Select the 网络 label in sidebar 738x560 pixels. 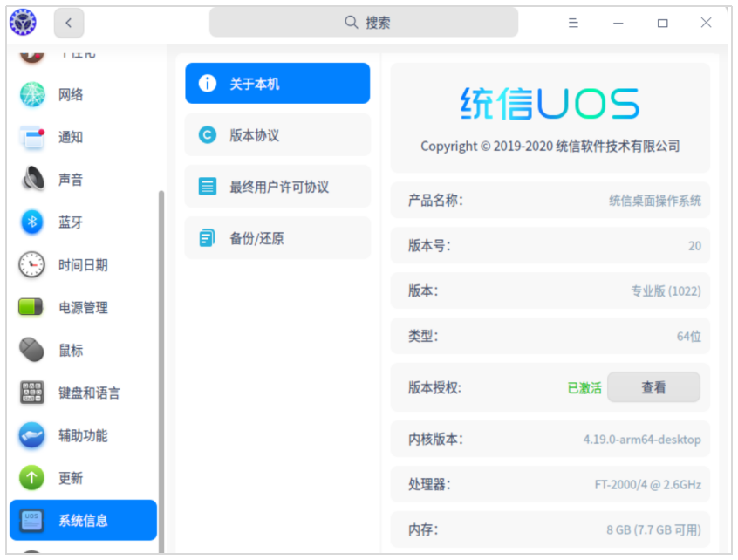click(x=71, y=94)
